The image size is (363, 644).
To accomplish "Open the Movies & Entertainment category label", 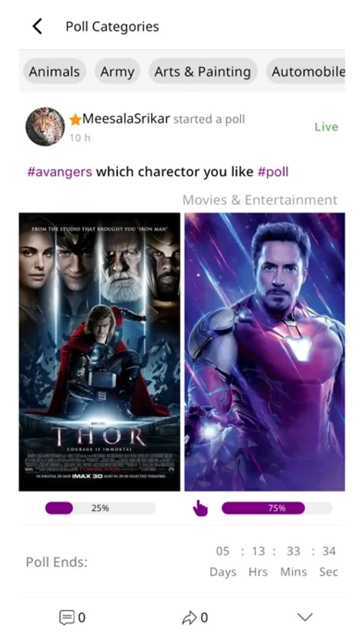I will [260, 200].
